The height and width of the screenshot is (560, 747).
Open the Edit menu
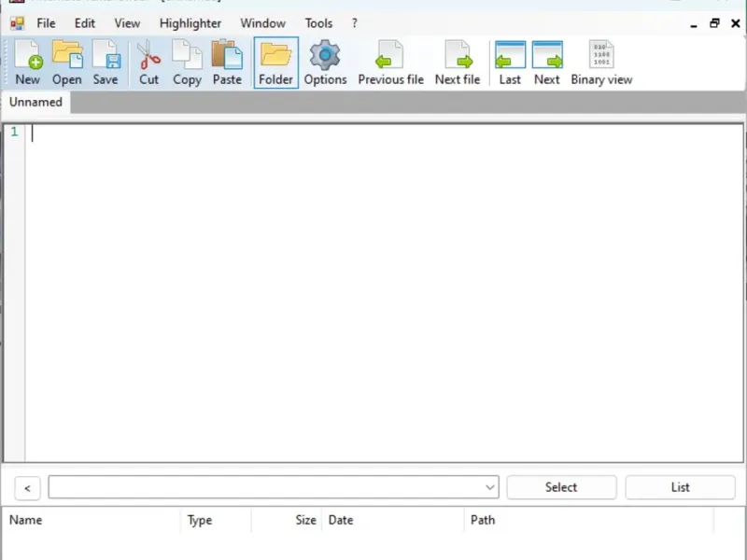85,23
